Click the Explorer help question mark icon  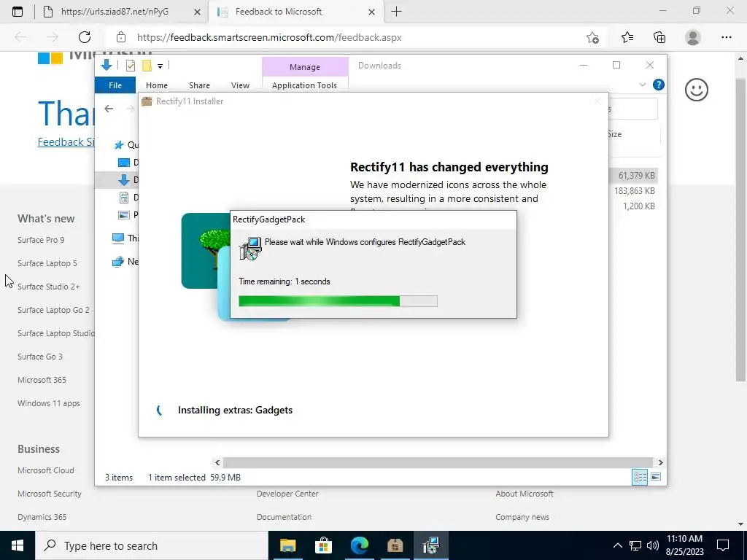click(x=659, y=85)
